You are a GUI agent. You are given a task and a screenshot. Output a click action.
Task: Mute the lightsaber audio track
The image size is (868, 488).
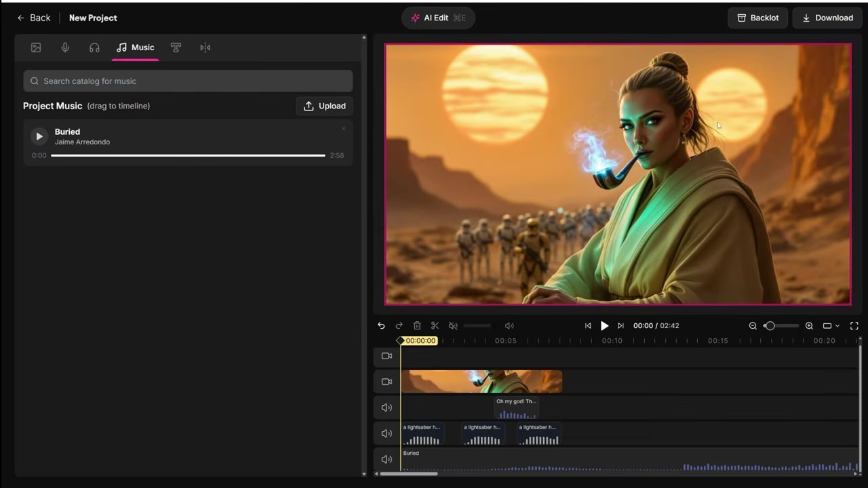click(x=387, y=433)
